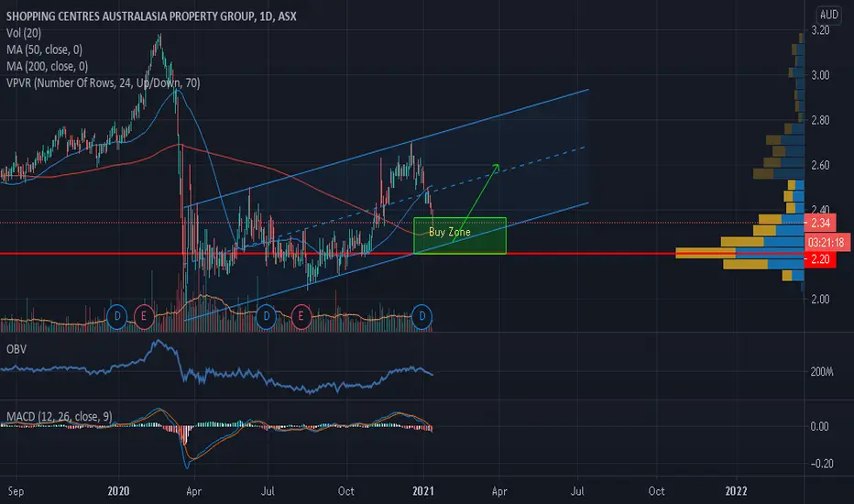
Task: Click the 2.34 current price label
Action: [x=820, y=223]
